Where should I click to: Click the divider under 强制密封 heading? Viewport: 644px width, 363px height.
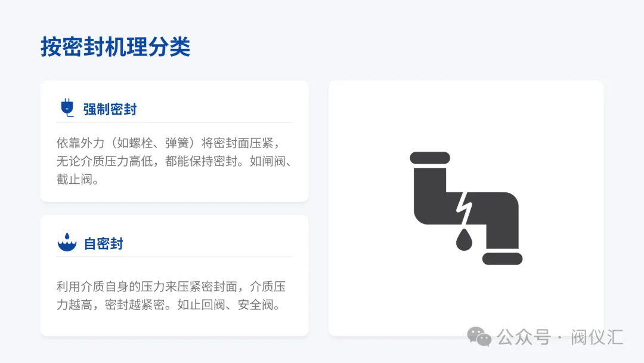click(174, 122)
